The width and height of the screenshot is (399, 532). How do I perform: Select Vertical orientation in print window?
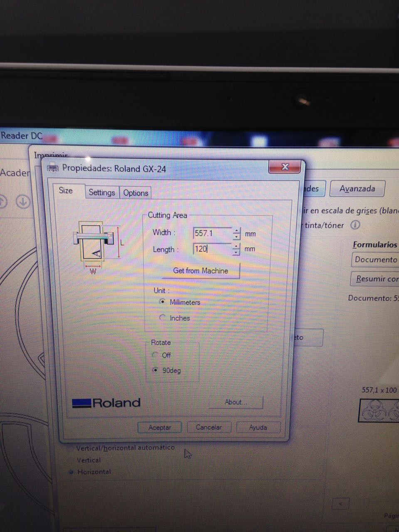click(x=71, y=460)
